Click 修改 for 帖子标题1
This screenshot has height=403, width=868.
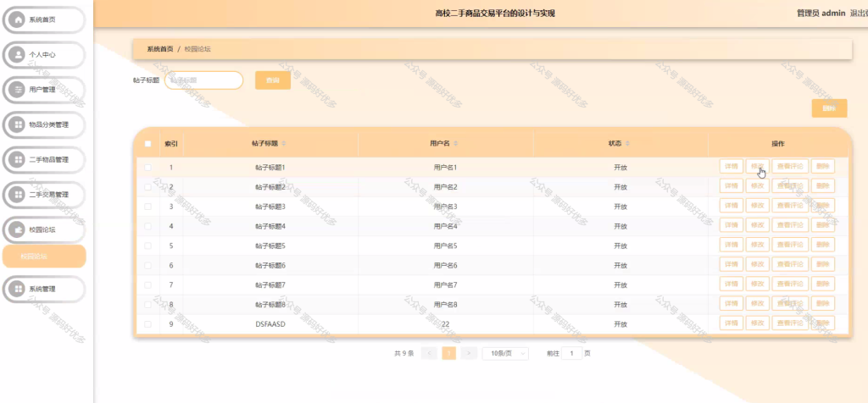[757, 167]
